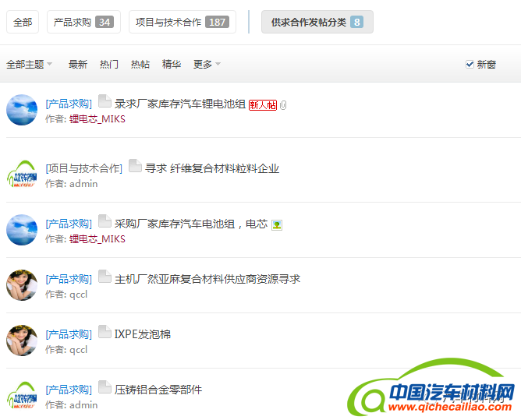Expand the 更多 dropdown filter
This screenshot has width=521, height=420.
207,65
